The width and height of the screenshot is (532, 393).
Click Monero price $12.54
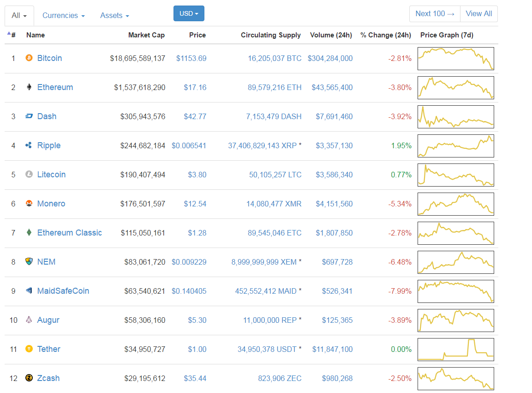195,204
